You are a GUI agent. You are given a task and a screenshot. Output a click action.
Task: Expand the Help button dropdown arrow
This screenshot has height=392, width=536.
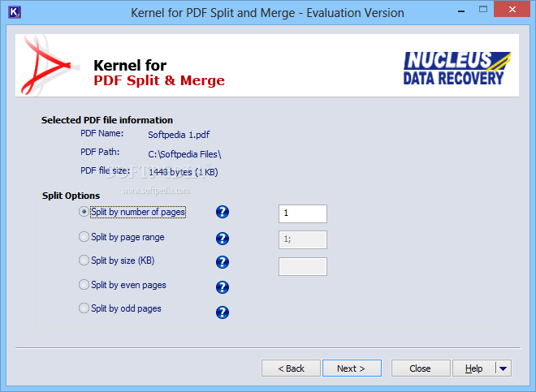click(504, 368)
